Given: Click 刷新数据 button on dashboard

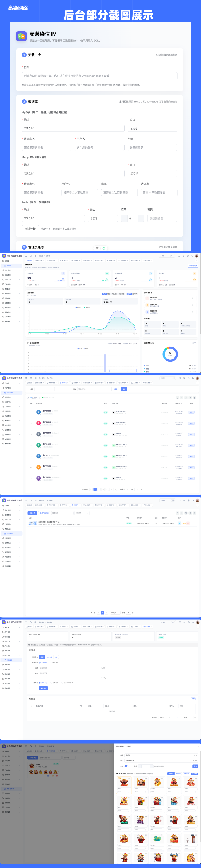Looking at the screenshot, I should (193, 266).
